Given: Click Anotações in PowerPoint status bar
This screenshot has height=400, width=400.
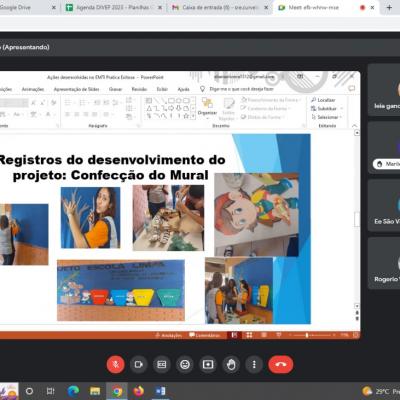Looking at the screenshot, I should click(x=169, y=335).
